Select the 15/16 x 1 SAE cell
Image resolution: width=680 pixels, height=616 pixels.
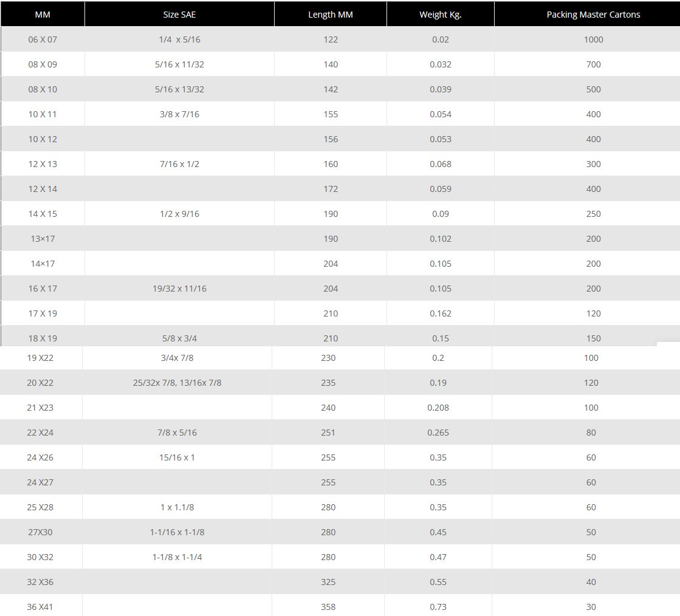pyautogui.click(x=177, y=457)
